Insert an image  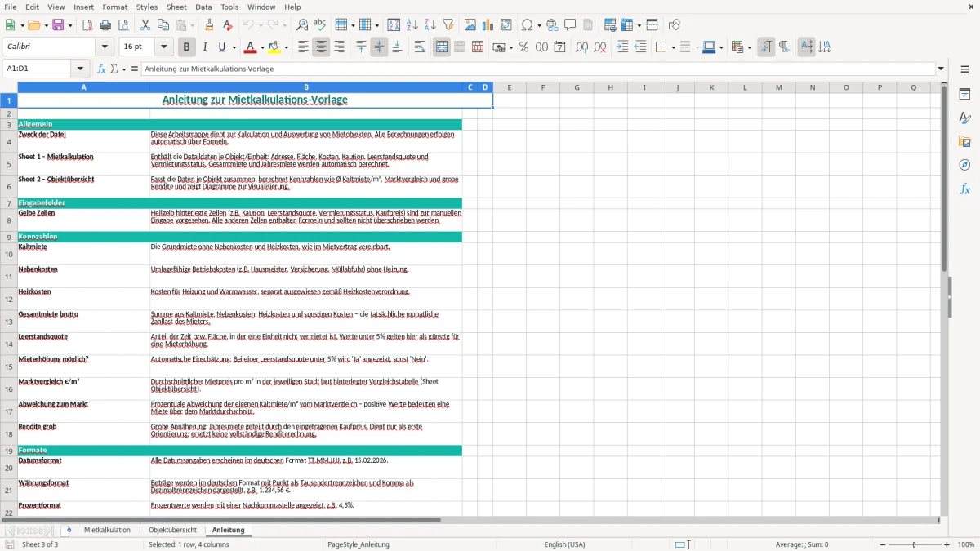pyautogui.click(x=470, y=25)
